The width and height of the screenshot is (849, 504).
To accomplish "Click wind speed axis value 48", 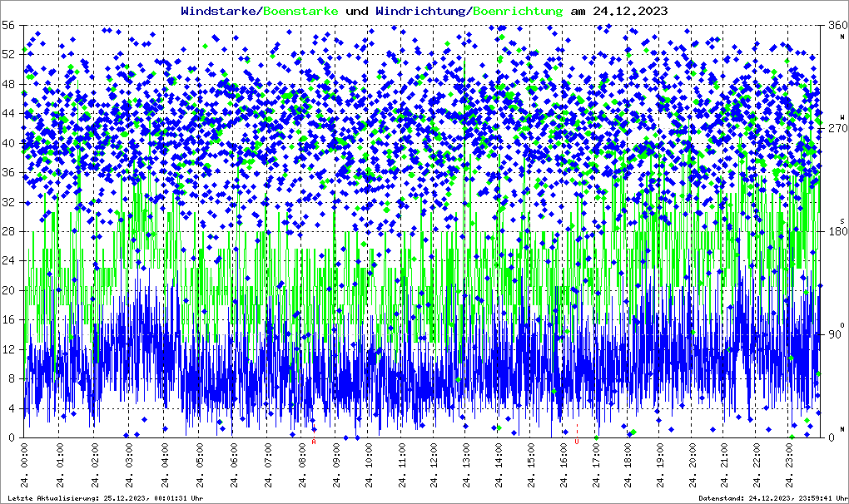I will (7, 84).
